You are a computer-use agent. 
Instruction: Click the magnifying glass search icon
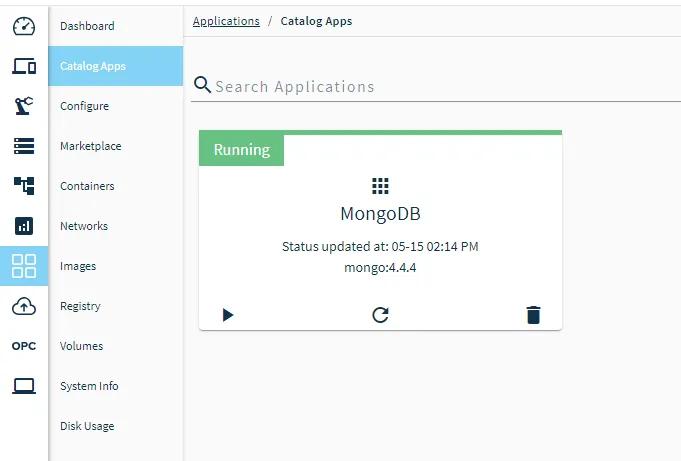pos(202,85)
